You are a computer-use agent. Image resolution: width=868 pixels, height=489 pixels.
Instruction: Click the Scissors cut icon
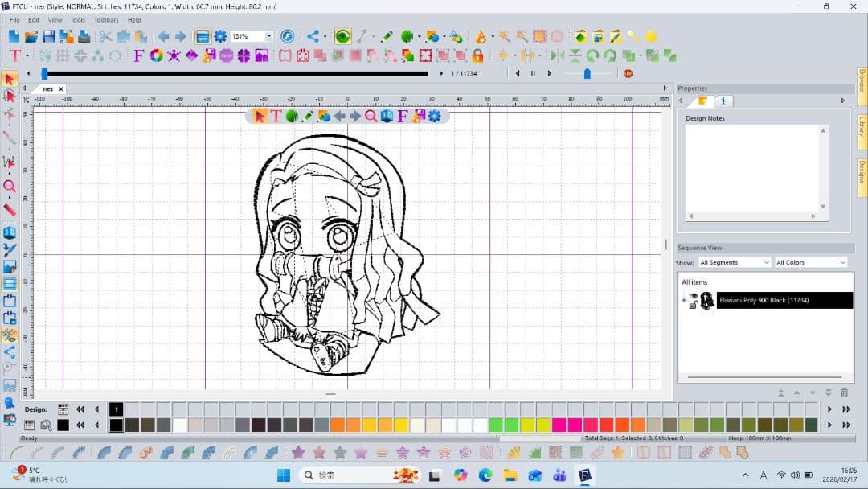(105, 36)
